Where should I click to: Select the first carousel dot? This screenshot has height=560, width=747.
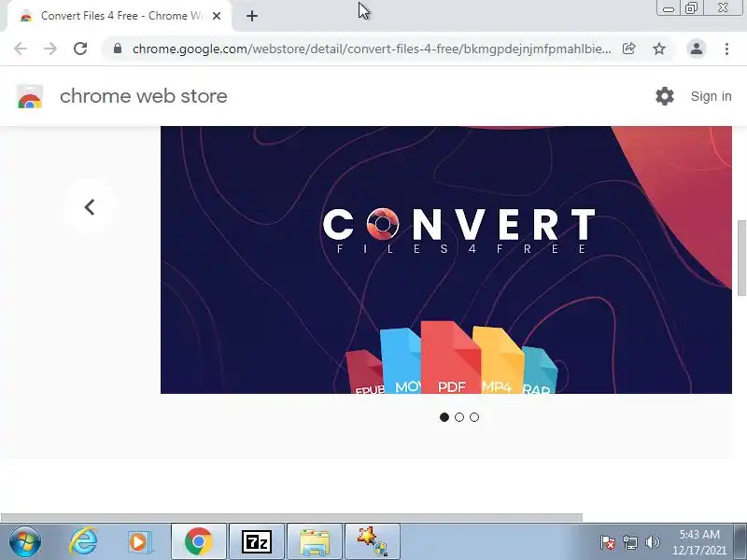[444, 417]
